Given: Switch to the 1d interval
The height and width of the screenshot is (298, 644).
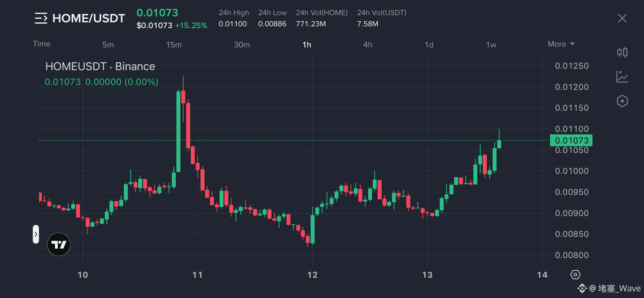Looking at the screenshot, I should pos(429,45).
